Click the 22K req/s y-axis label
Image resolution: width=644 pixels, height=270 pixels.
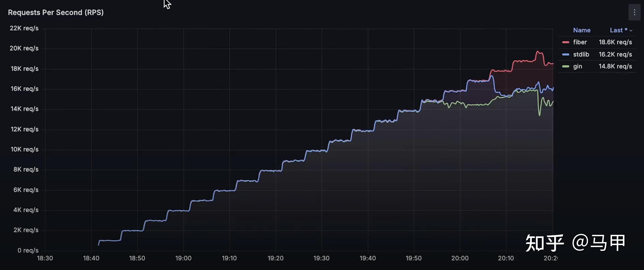coord(24,28)
